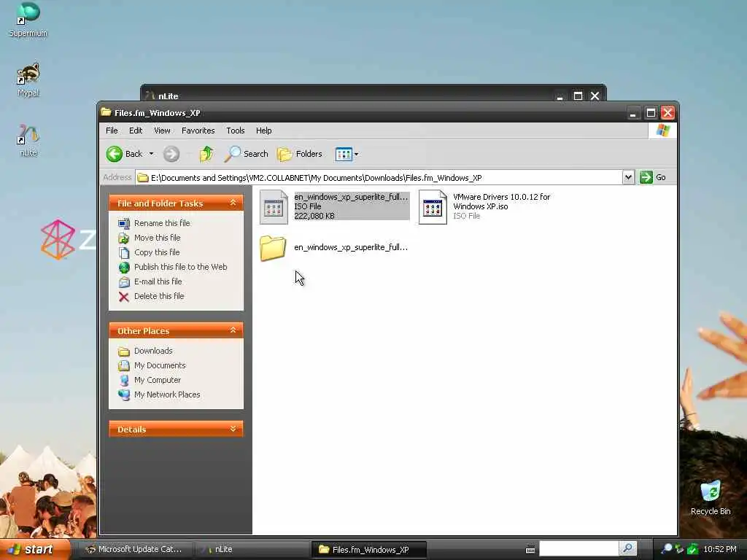Toggle the Folders tree pane
Image resolution: width=747 pixels, height=560 pixels.
(x=300, y=154)
